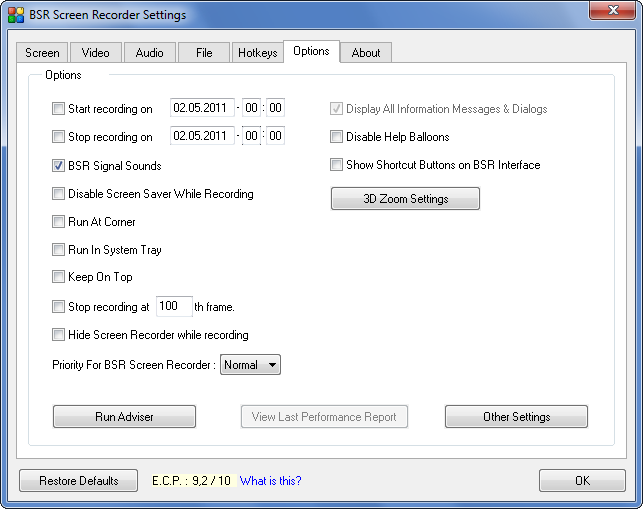Tick Disable Screen Saver While Recording

click(58, 194)
